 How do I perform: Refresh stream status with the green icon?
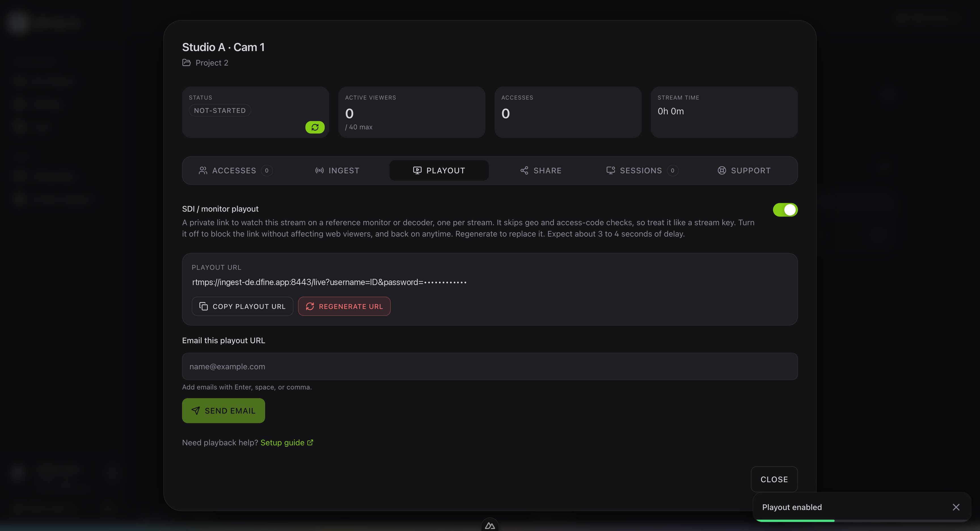[x=315, y=127]
